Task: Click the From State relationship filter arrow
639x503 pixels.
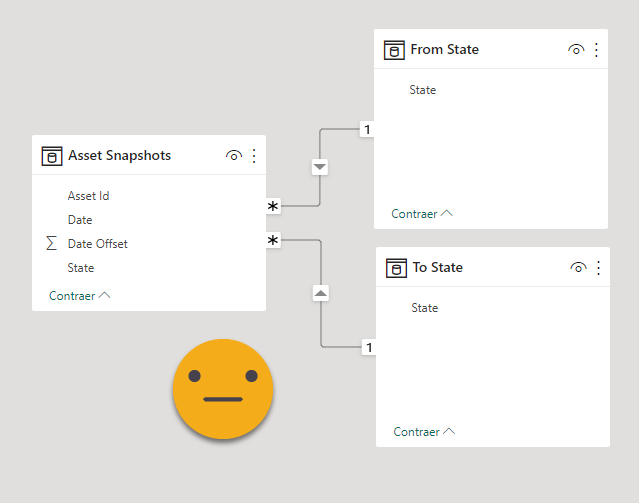Action: pos(320,167)
